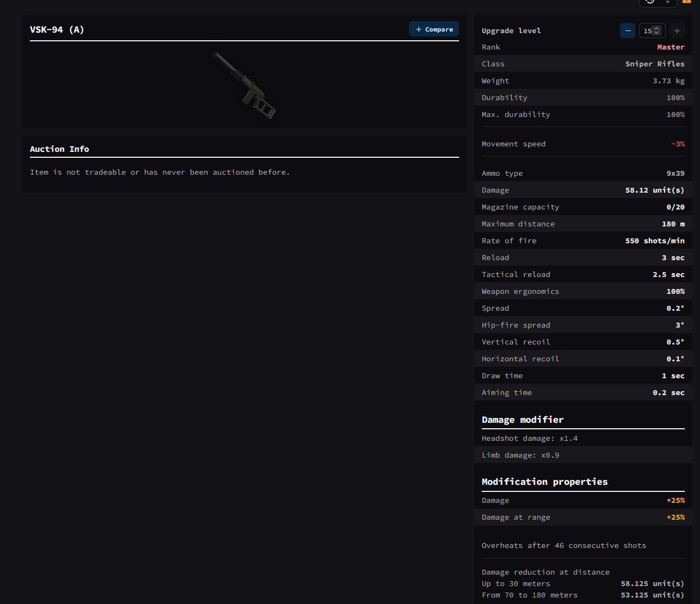Click the '0.2 sec' aiming time value
Viewport: 700px width, 604px height.
[669, 393]
